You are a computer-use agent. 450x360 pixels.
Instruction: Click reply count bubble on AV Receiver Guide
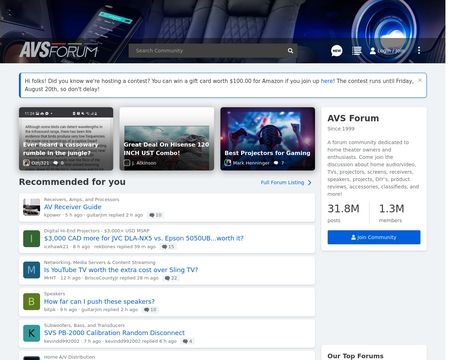click(x=155, y=215)
